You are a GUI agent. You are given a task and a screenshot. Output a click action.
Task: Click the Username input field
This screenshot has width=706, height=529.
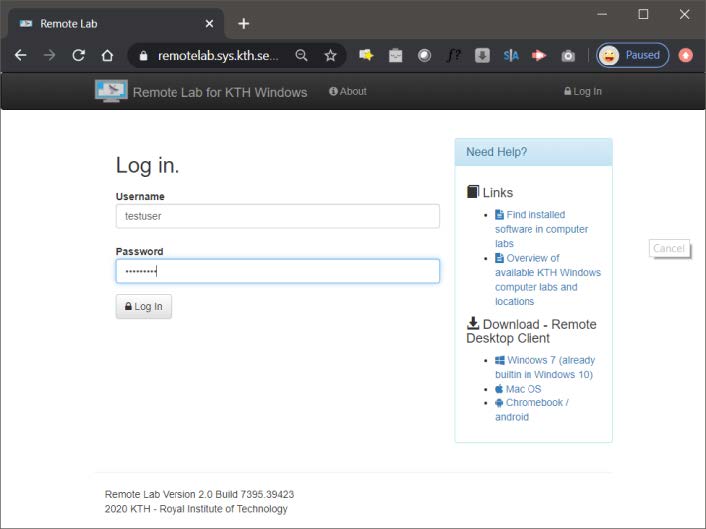tap(277, 216)
